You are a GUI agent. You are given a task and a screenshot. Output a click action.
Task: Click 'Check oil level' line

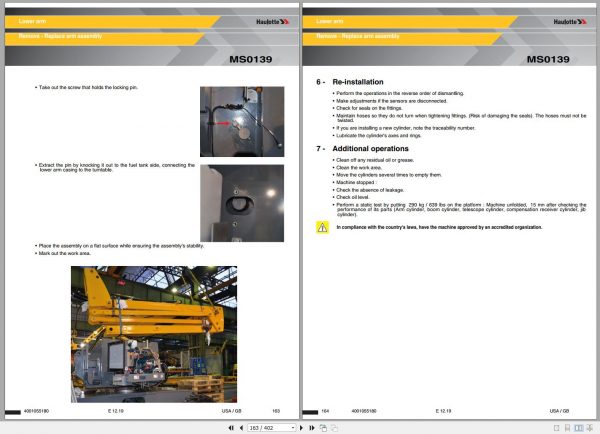(351, 197)
